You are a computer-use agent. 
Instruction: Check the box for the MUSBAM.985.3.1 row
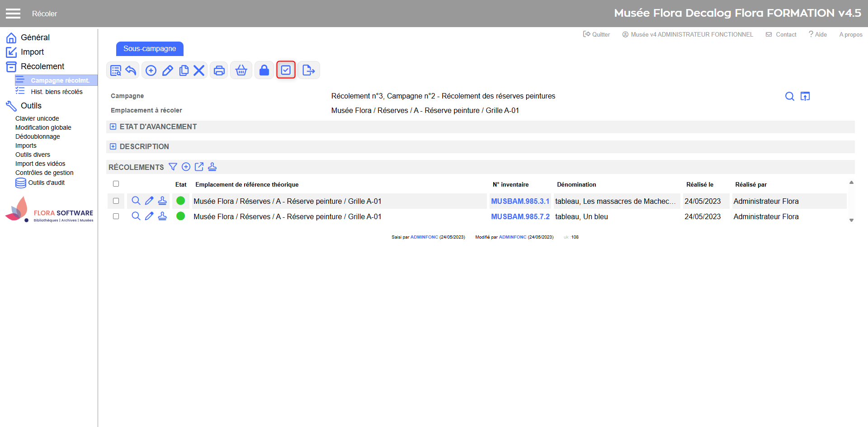(x=116, y=201)
